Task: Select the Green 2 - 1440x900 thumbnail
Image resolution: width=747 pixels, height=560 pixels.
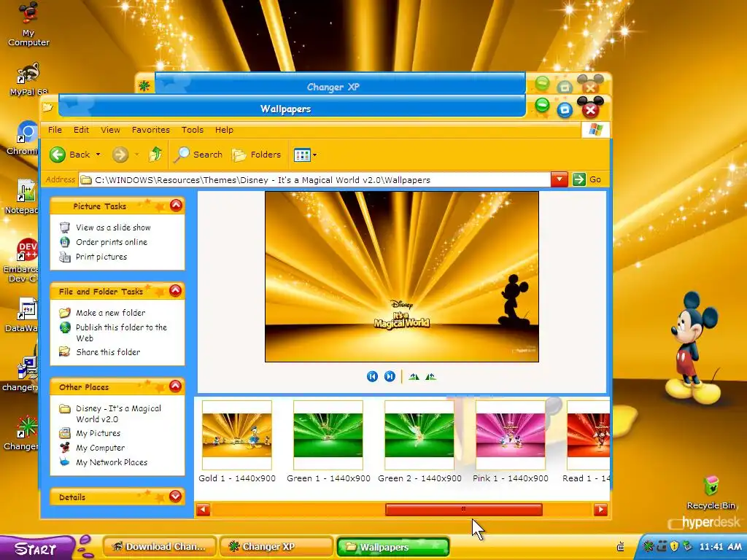Action: (419, 435)
